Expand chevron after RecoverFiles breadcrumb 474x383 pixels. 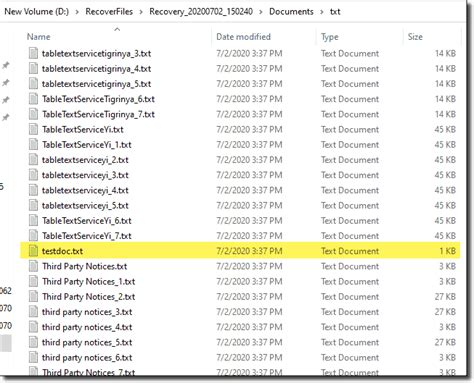click(x=141, y=12)
